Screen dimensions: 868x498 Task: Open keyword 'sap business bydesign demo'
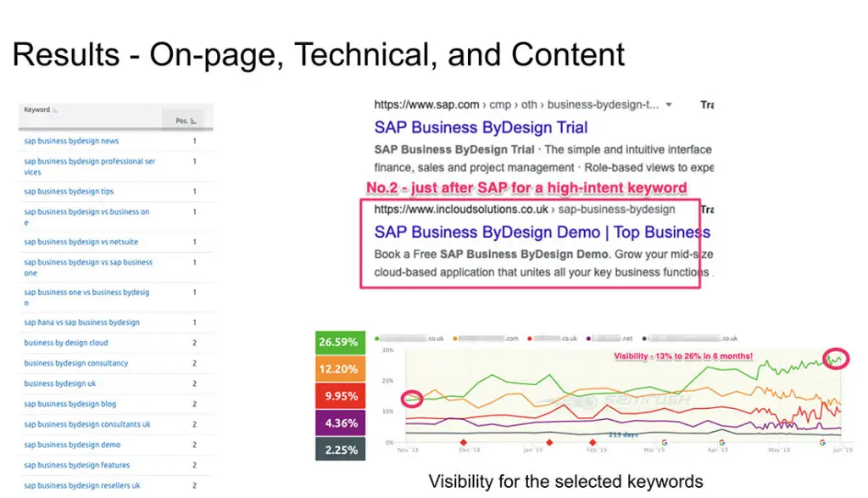(72, 445)
